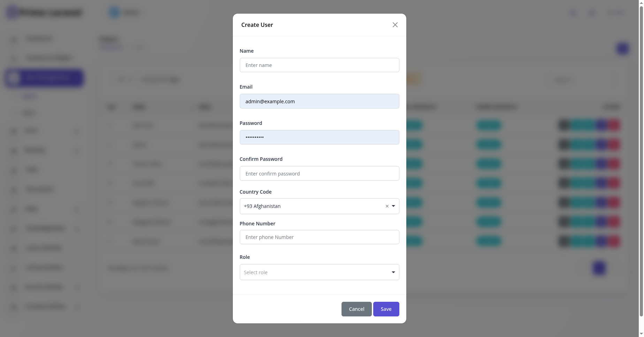Click the scrollbar's up arrow
644x337 pixels.
point(641,2)
